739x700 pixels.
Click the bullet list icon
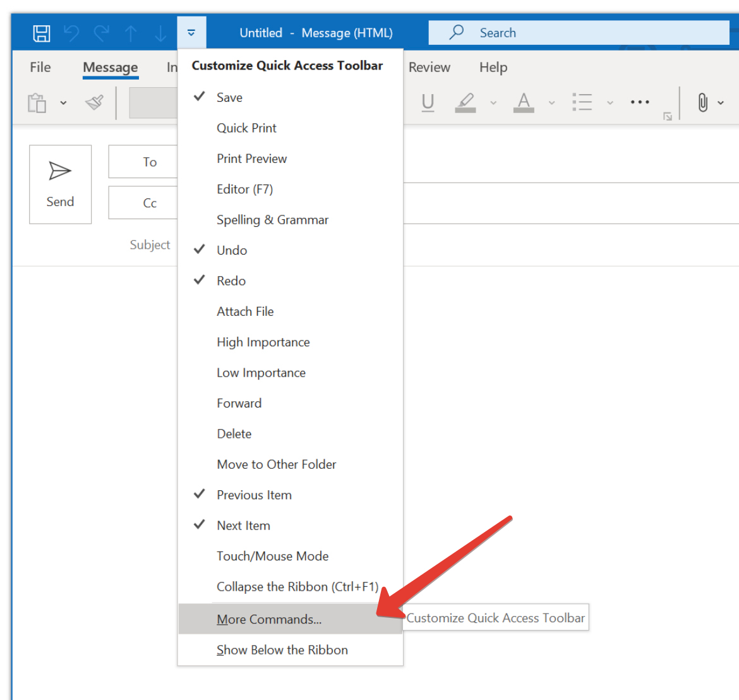click(x=582, y=102)
